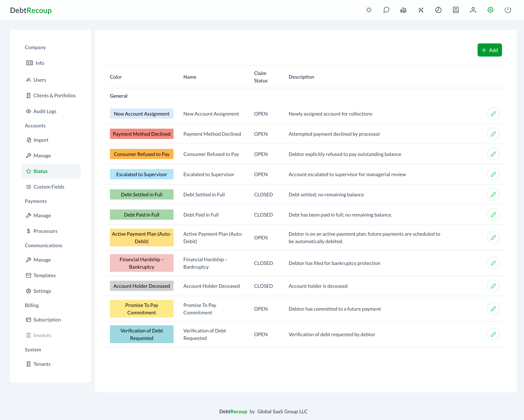Viewport: 524px width, 420px height.
Task: Open the reports pie chart icon
Action: pyautogui.click(x=438, y=10)
